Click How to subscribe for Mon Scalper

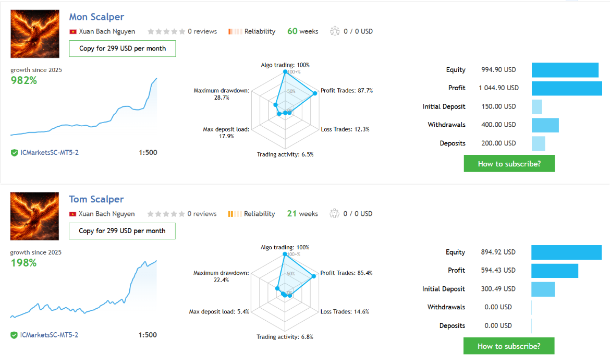(x=509, y=164)
